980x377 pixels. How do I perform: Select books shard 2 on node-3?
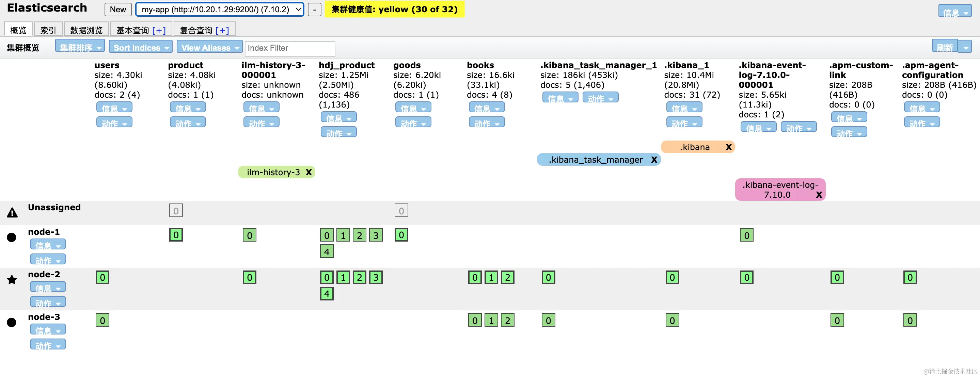coord(507,321)
